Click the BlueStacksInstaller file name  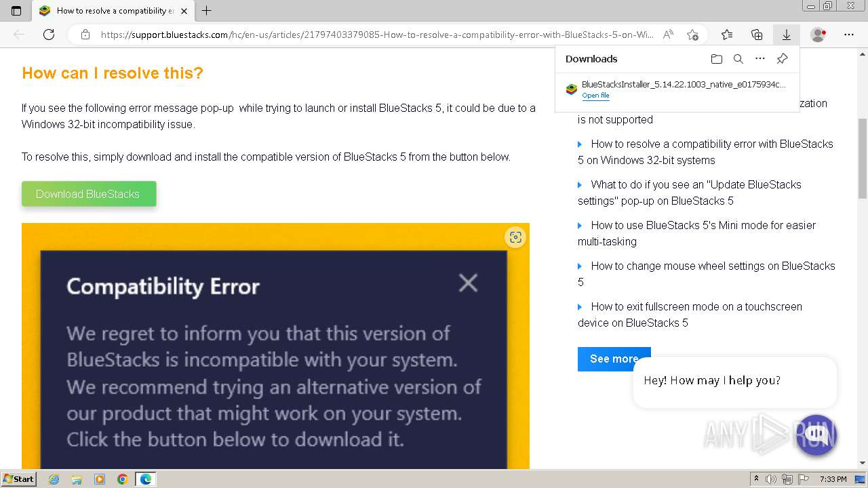(684, 85)
